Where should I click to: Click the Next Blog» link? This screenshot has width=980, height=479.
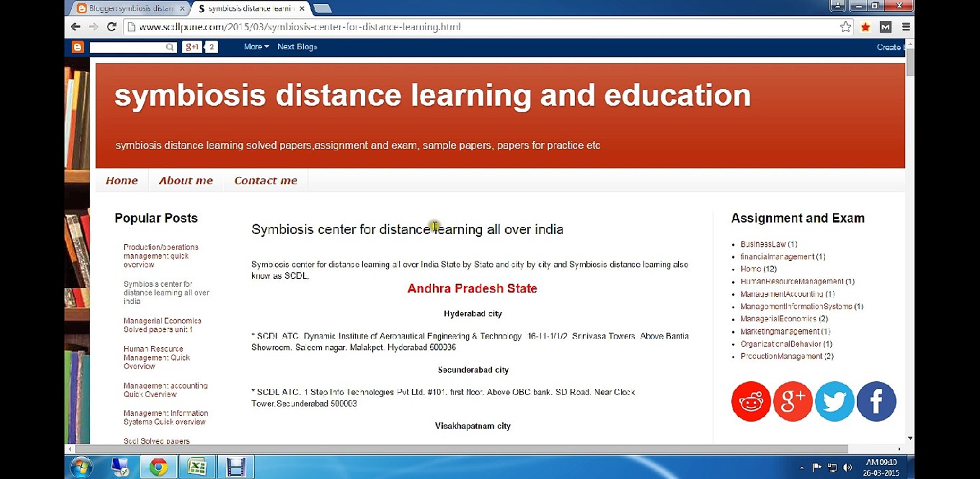(297, 47)
